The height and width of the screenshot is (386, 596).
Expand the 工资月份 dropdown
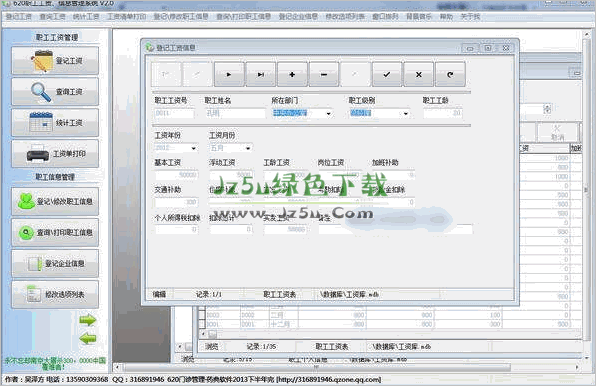click(x=248, y=148)
